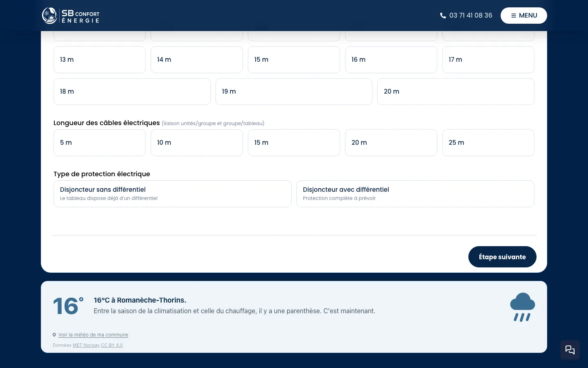Choose Disjoncteur avec différentiel
Screen dimensions: 588x368
coord(415,194)
